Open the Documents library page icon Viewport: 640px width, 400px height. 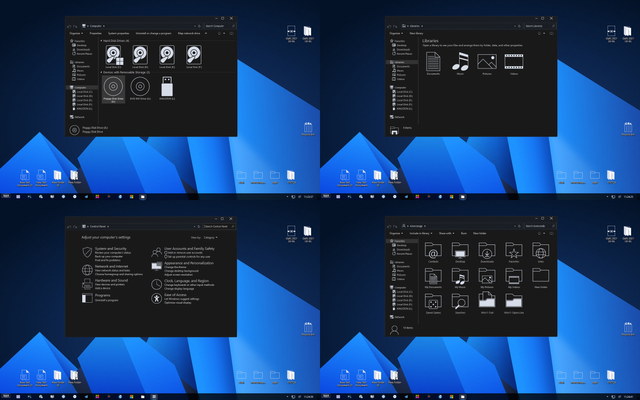click(434, 63)
